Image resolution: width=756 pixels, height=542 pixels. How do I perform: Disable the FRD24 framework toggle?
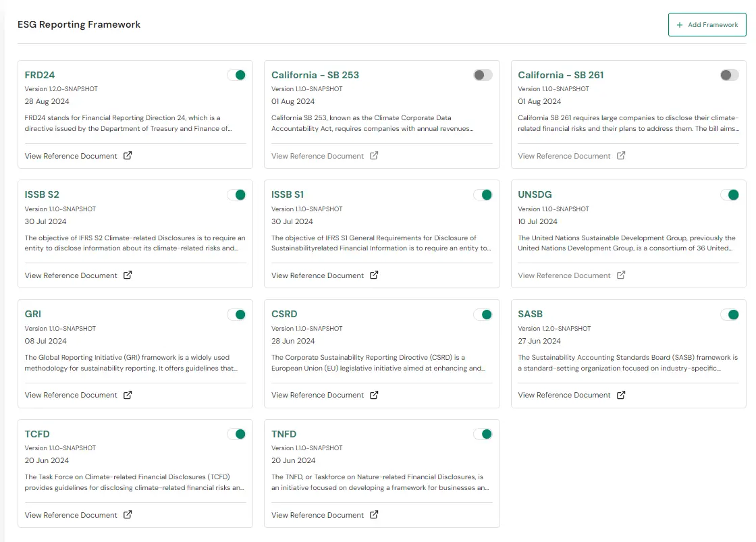[x=236, y=75]
